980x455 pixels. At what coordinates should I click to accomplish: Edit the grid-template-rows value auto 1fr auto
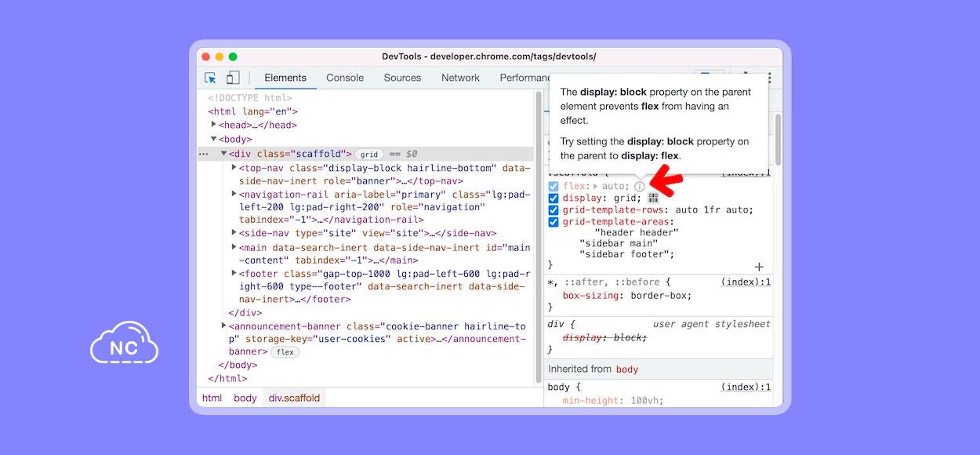coord(712,210)
